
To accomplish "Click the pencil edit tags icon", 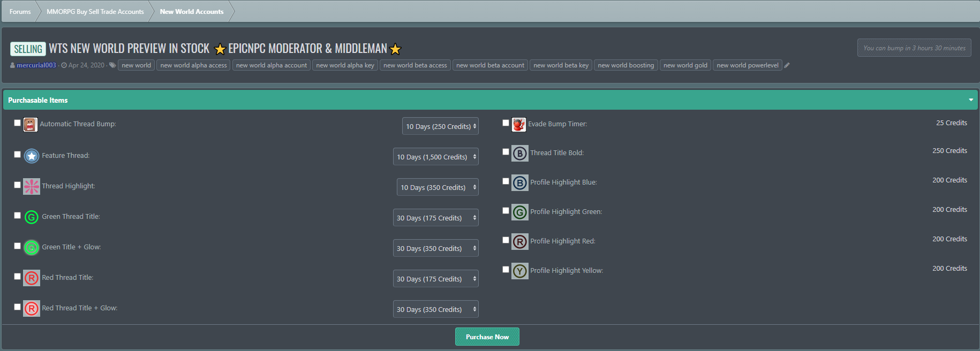I will (787, 65).
